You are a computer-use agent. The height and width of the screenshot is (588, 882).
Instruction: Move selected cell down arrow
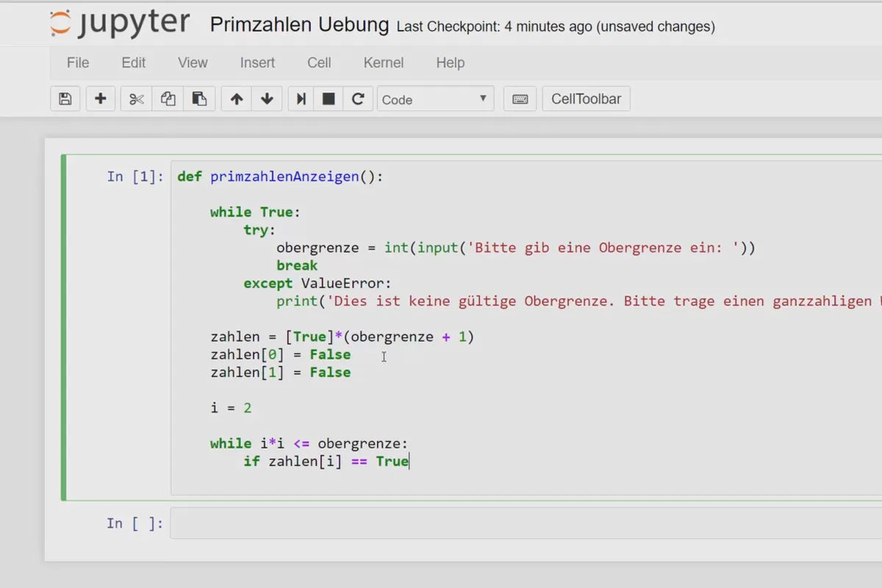[267, 99]
